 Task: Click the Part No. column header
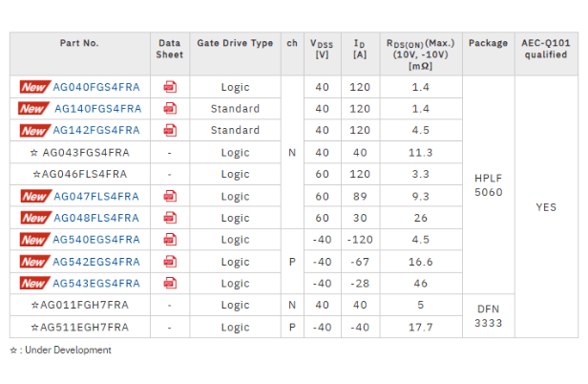[79, 43]
